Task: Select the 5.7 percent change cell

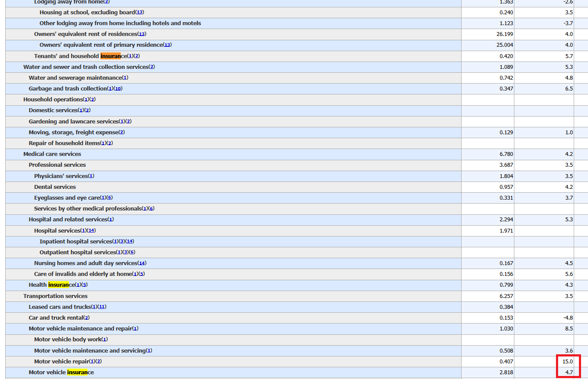Action: (x=544, y=56)
